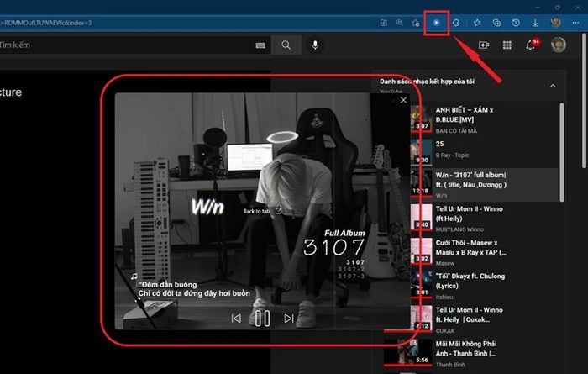Open the global media control button in Edge toolbar
This screenshot has width=588, height=374.
pyautogui.click(x=436, y=23)
